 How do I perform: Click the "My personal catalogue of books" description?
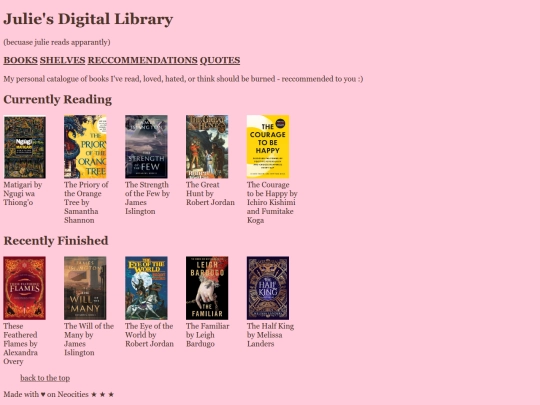183,79
